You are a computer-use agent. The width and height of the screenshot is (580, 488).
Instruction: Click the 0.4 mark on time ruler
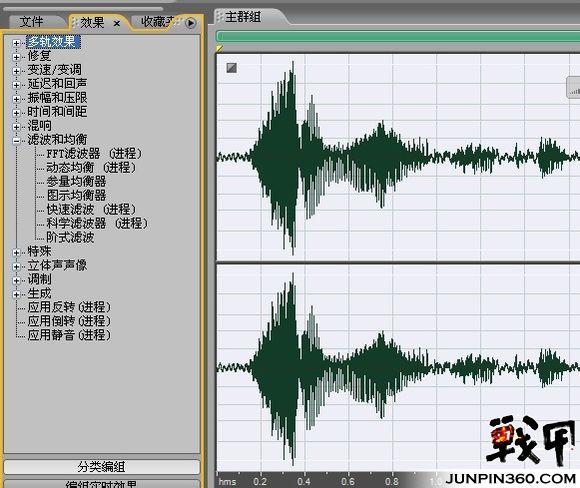click(304, 481)
